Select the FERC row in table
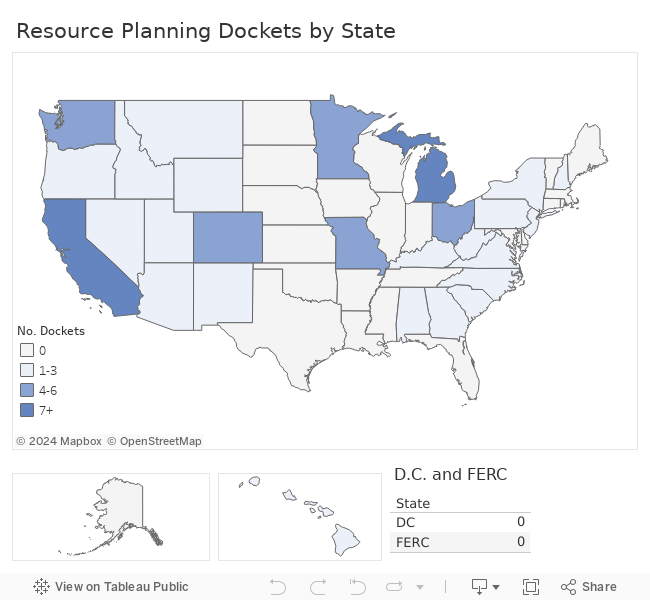 [x=460, y=542]
